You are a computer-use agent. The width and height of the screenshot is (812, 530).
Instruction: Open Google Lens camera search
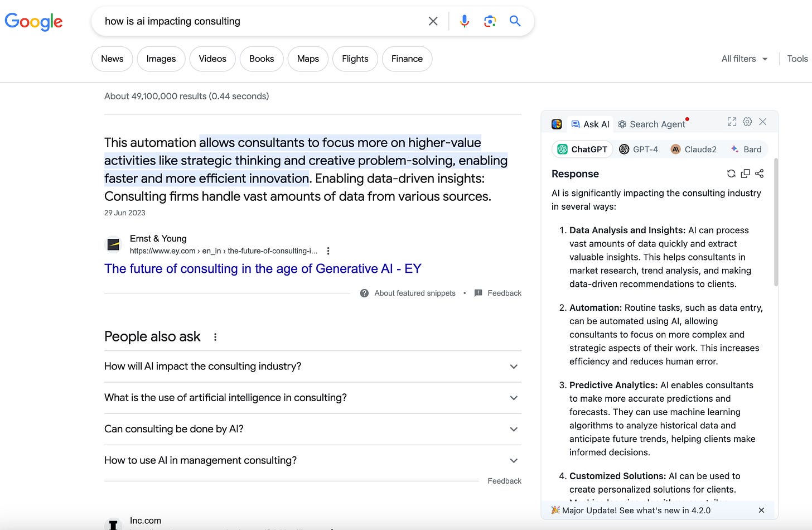pos(490,21)
